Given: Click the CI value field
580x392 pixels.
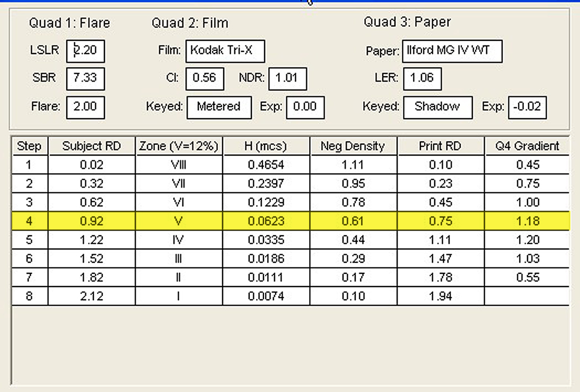Looking at the screenshot, I should pyautogui.click(x=205, y=79).
